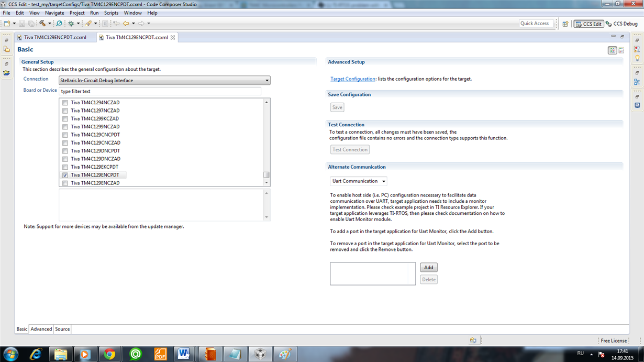
Task: Switch to the Source tab
Action: pos(62,329)
